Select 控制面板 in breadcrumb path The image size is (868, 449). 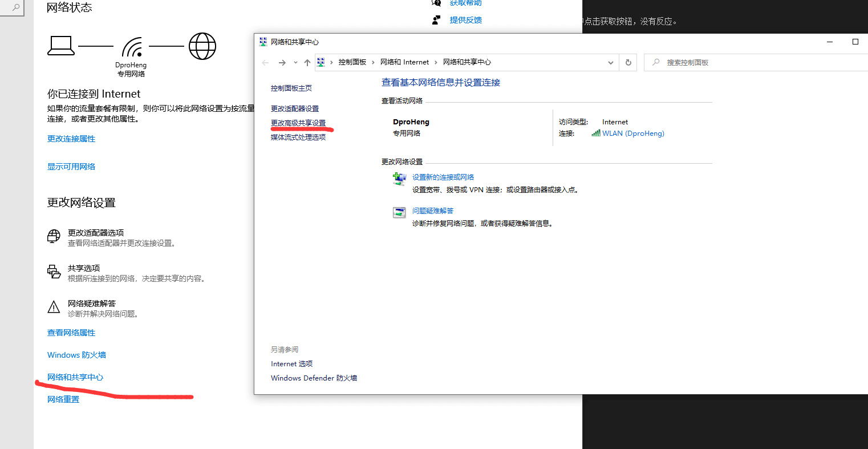click(352, 62)
